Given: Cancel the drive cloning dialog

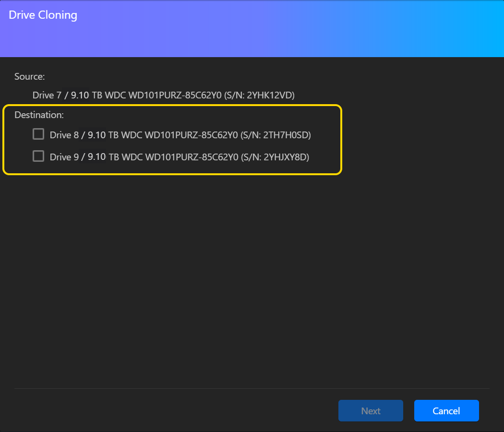Looking at the screenshot, I should tap(446, 410).
